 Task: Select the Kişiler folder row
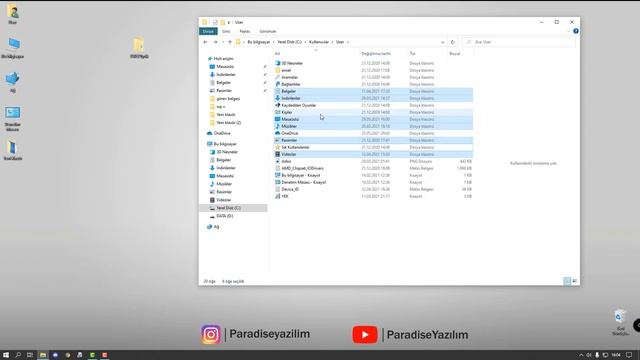click(x=374, y=112)
